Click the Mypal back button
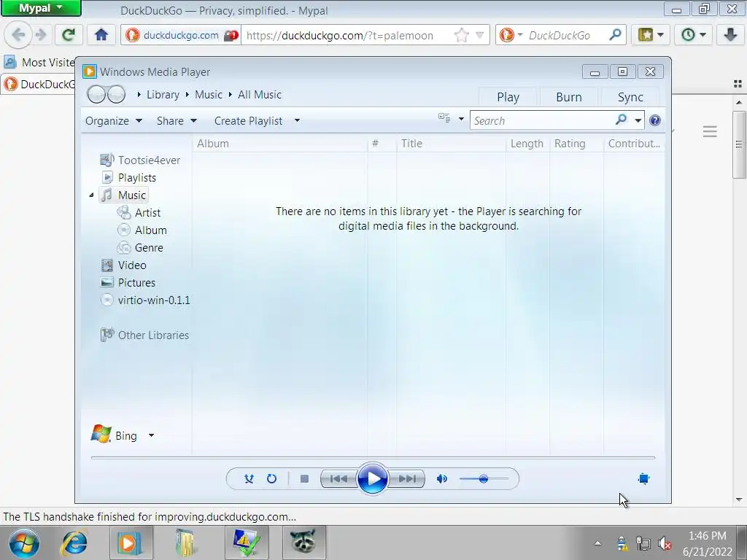The image size is (747, 560). coord(18,35)
